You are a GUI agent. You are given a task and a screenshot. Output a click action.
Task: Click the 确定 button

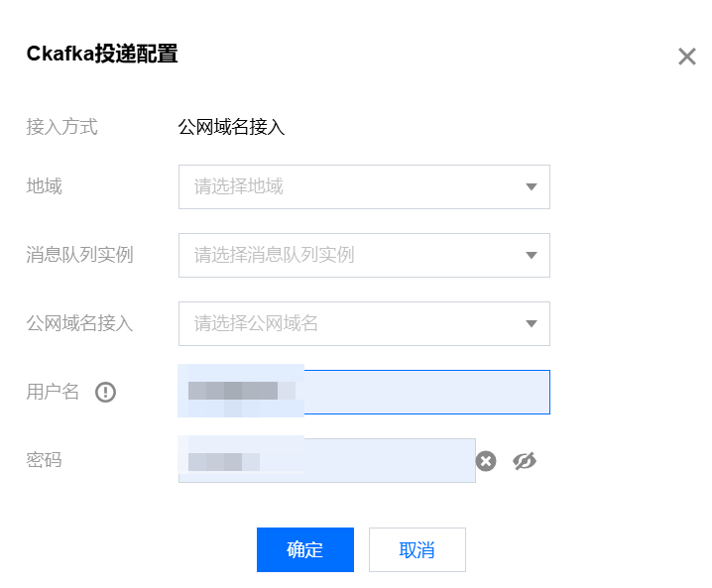(305, 550)
